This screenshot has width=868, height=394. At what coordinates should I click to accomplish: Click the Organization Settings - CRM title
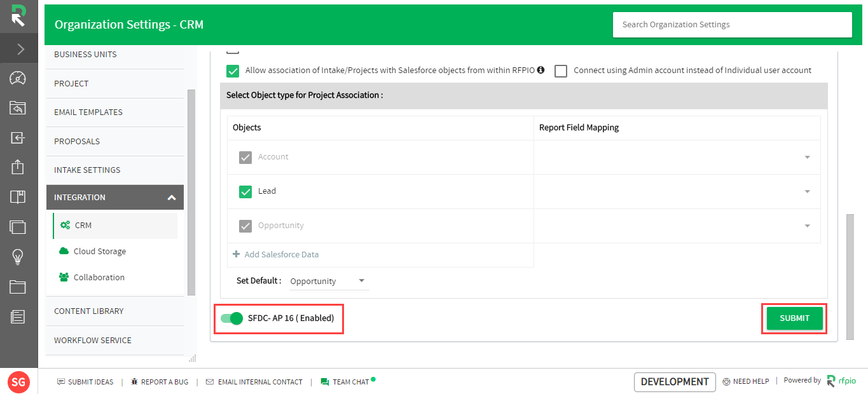click(129, 25)
